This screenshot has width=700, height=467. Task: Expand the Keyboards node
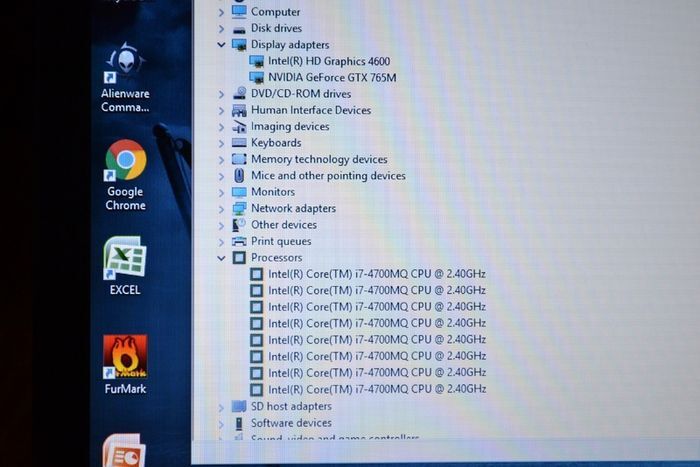pos(221,143)
